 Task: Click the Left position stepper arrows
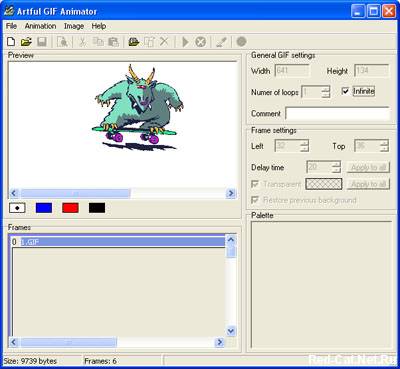tap(305, 146)
